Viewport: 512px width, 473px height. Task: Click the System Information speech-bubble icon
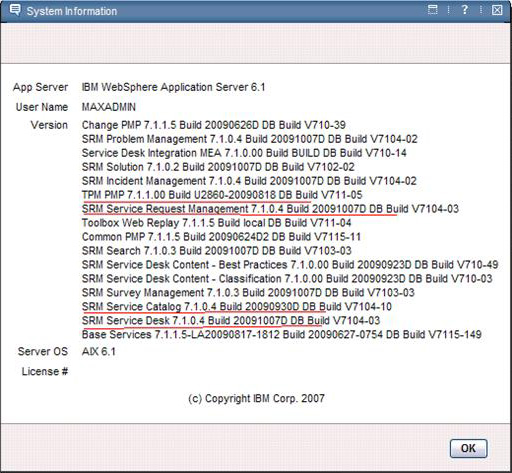click(15, 10)
